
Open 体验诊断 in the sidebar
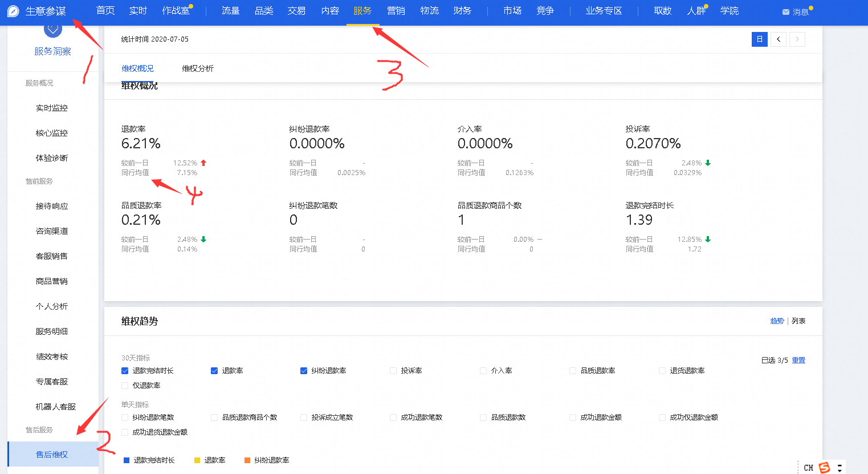(x=52, y=158)
